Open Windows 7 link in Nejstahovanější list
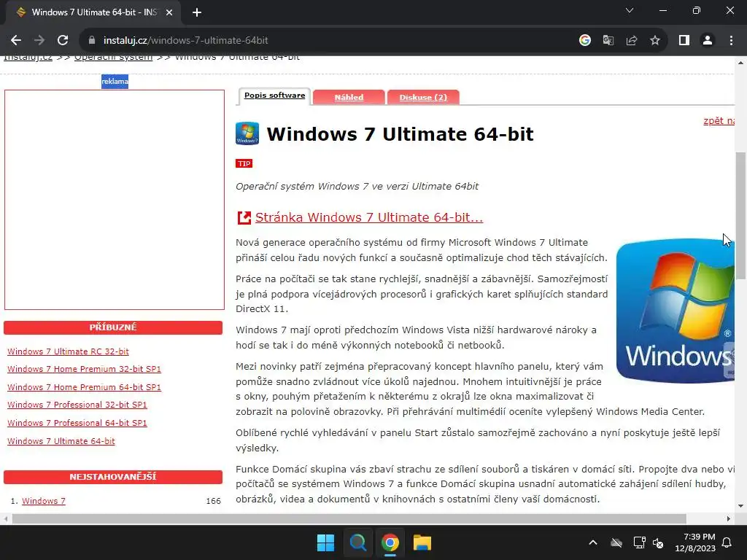 [44, 501]
